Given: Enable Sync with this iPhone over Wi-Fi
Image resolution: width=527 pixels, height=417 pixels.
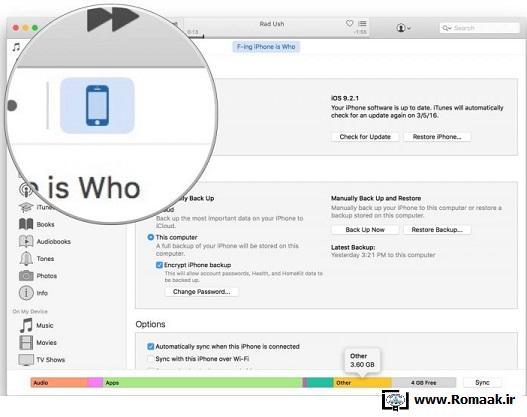Looking at the screenshot, I should (x=151, y=359).
